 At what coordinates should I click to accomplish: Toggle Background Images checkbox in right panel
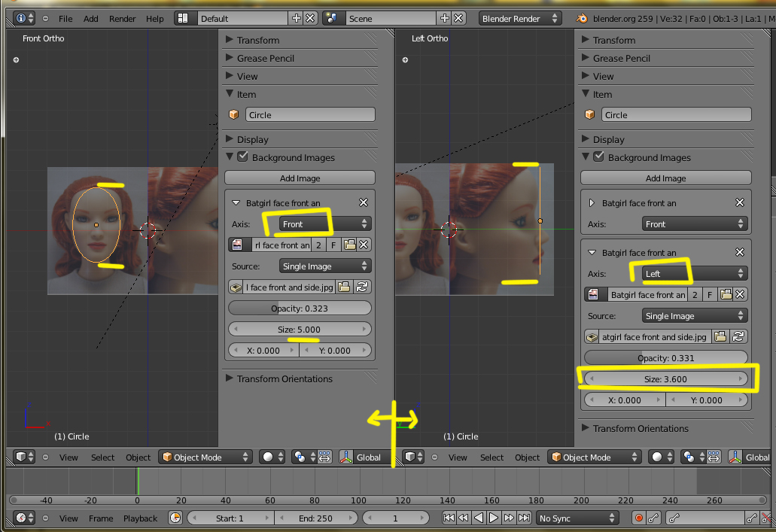pos(598,157)
